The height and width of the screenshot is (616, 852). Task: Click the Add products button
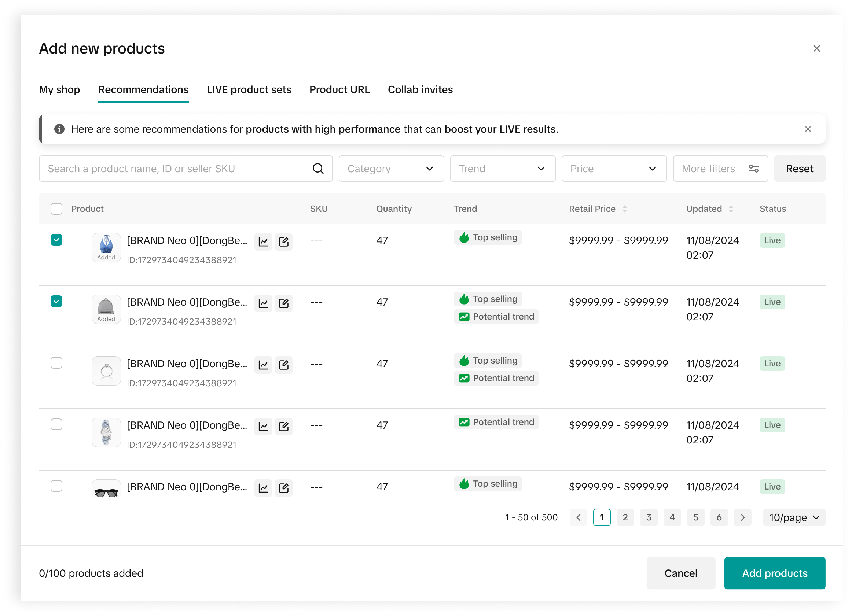pyautogui.click(x=774, y=573)
